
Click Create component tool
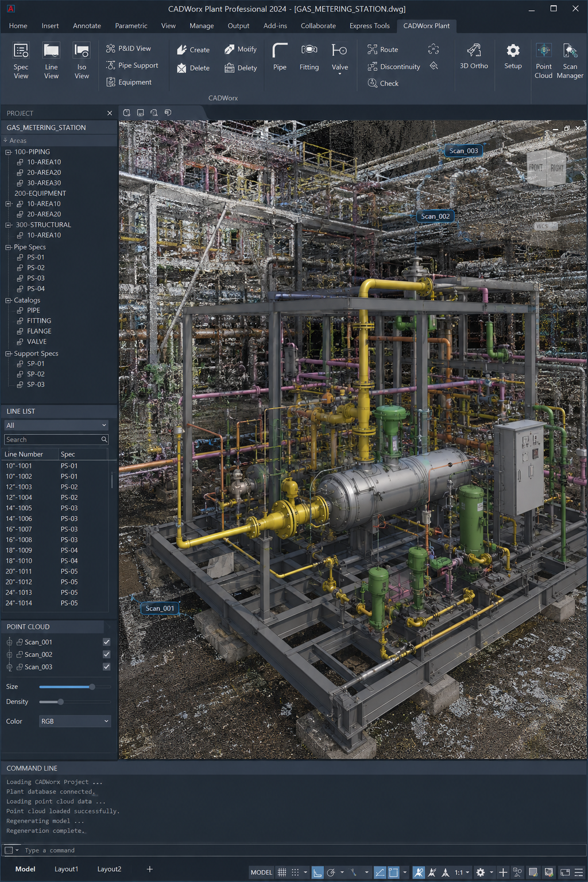pyautogui.click(x=193, y=50)
